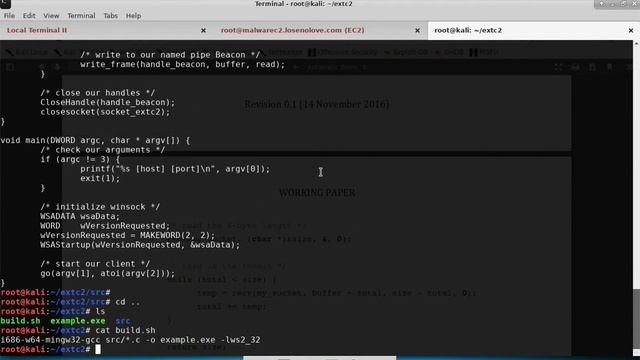Close the terminal window
This screenshot has height=360, width=640.
(x=635, y=4)
